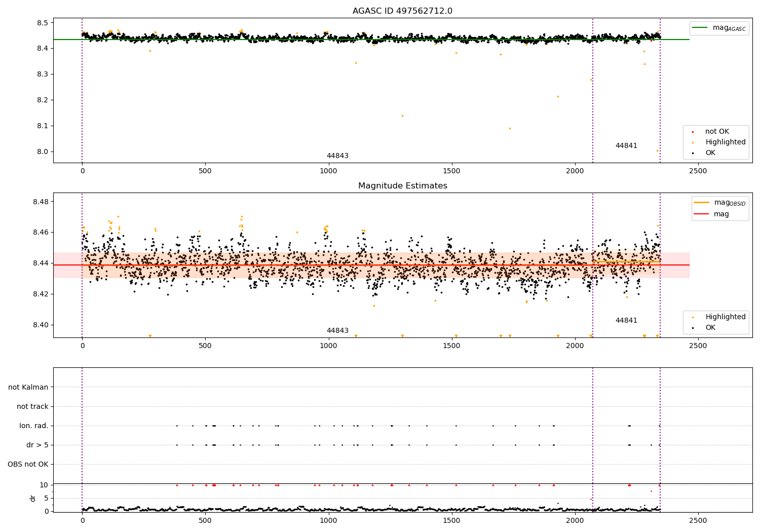Click the orange line swatch beside mag OBSID
760x532 pixels.
702,203
